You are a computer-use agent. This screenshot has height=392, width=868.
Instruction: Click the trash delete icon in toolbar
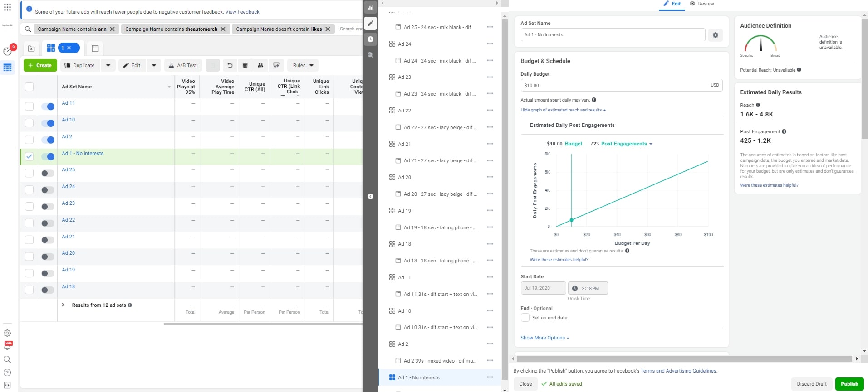pyautogui.click(x=245, y=65)
